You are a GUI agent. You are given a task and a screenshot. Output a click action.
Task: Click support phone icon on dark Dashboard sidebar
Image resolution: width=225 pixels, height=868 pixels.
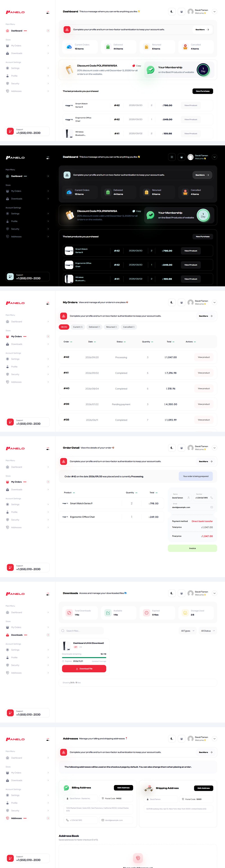pos(10,277)
